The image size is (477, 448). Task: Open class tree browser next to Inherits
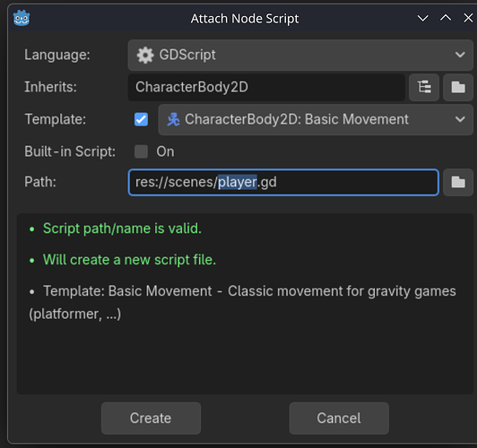424,87
